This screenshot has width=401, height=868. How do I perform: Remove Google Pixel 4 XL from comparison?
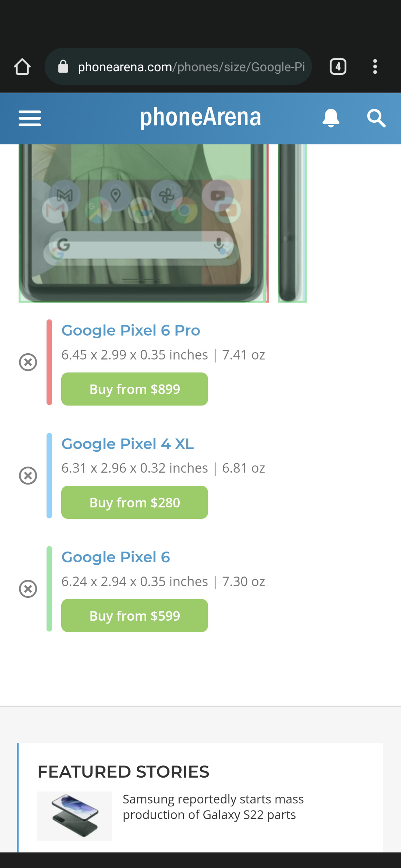click(x=28, y=475)
